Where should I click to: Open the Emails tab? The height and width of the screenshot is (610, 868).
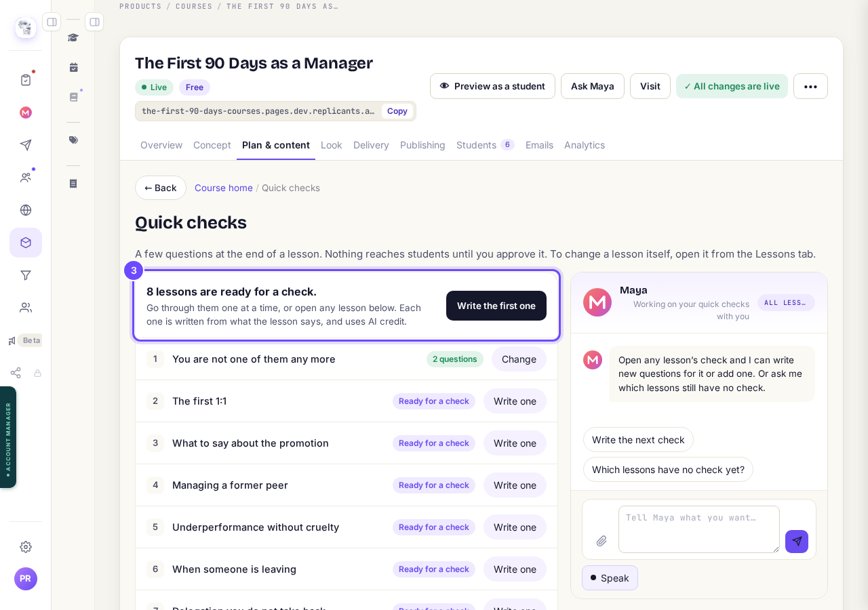tap(539, 145)
